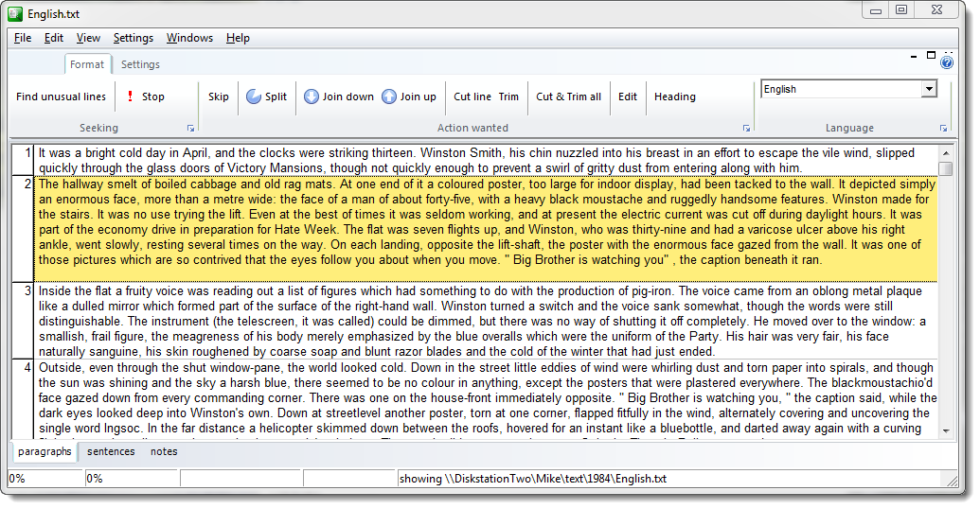This screenshot has height=509, width=980.
Task: Expand the Language group dialog launcher
Action: (943, 128)
